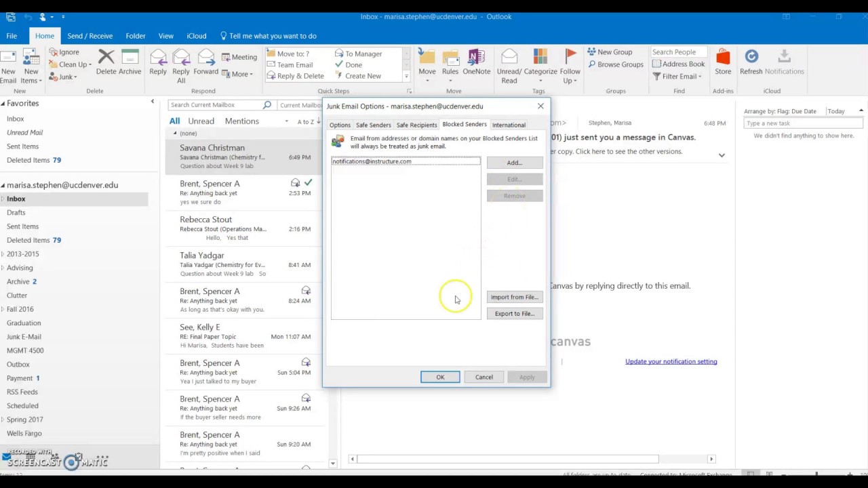Image resolution: width=868 pixels, height=488 pixels.
Task: Switch to the Send / Receive tab
Action: click(90, 36)
